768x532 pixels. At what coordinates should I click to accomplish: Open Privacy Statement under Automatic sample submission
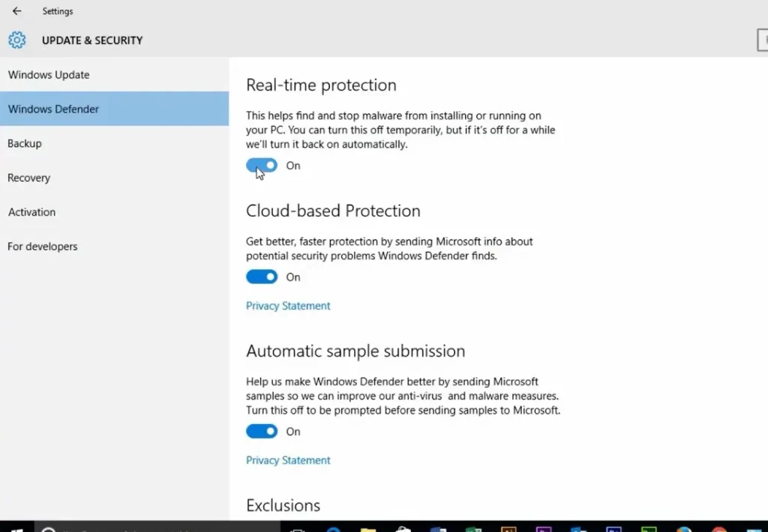tap(288, 459)
